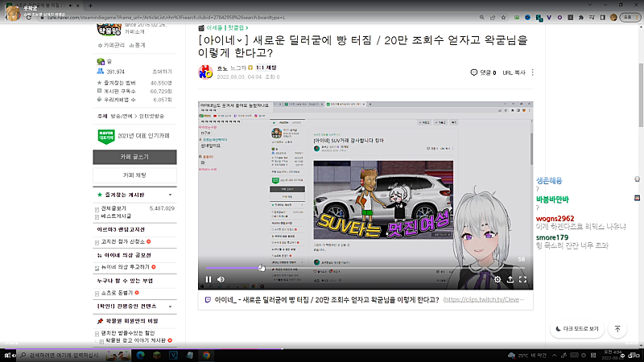Open the 고지전 참가 신청소 board
644x362 pixels.
[123, 242]
